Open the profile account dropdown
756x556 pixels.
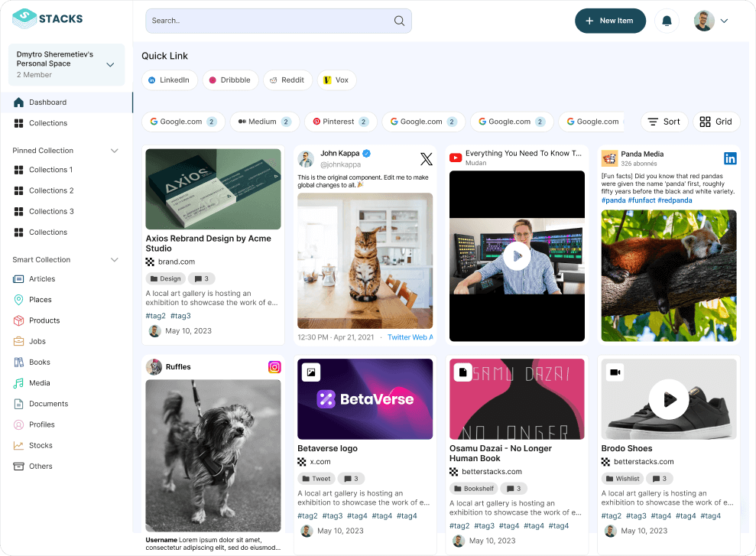click(711, 21)
